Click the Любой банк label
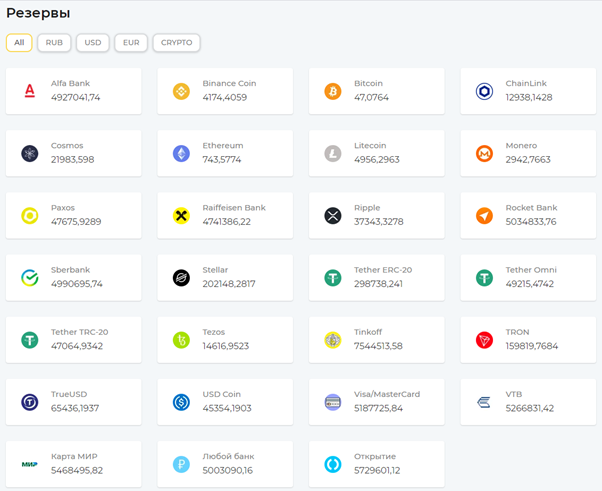 (228, 456)
